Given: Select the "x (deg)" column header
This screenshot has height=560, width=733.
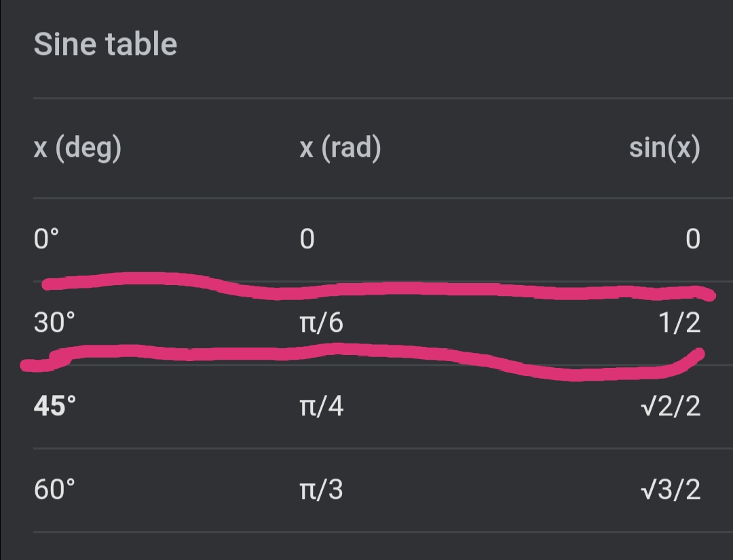Looking at the screenshot, I should pyautogui.click(x=77, y=149).
